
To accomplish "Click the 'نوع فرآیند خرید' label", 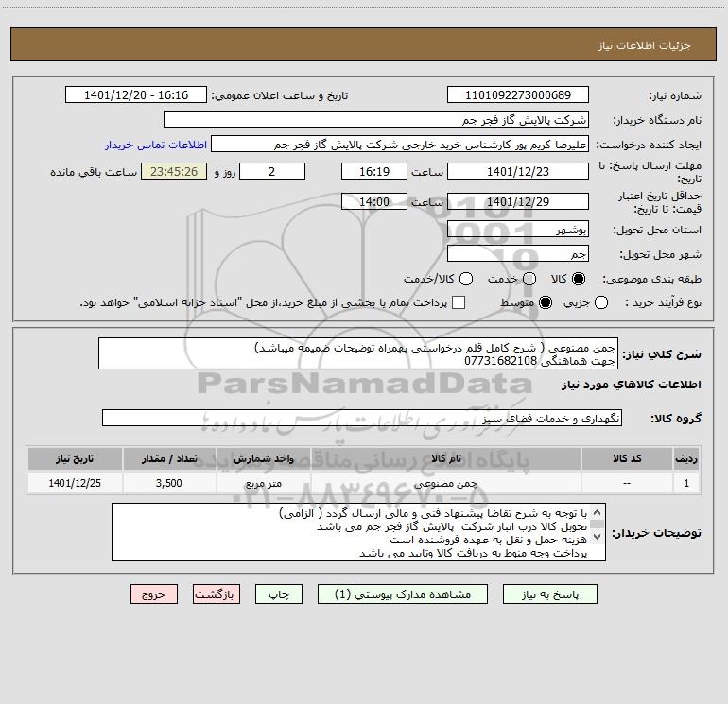I will tap(663, 302).
